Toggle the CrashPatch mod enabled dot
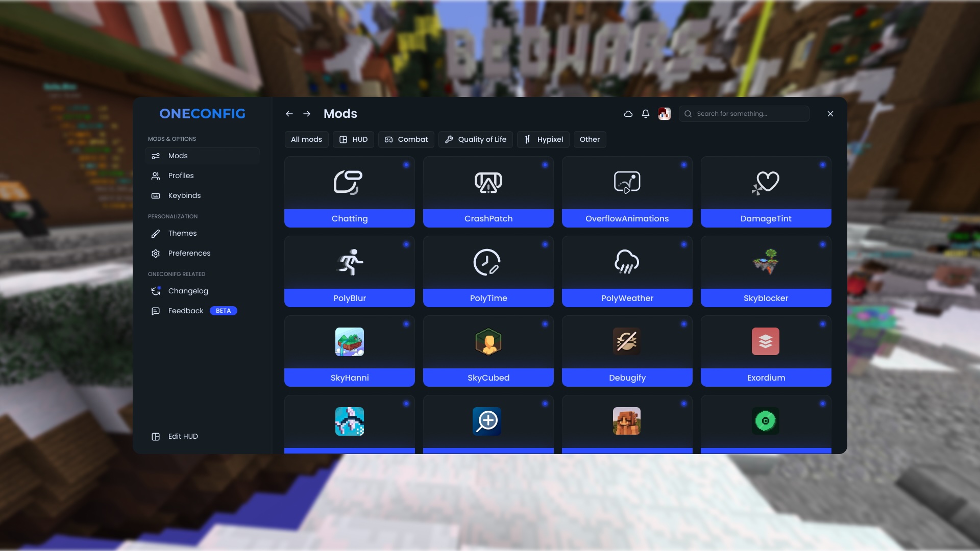980x551 pixels. tap(545, 165)
